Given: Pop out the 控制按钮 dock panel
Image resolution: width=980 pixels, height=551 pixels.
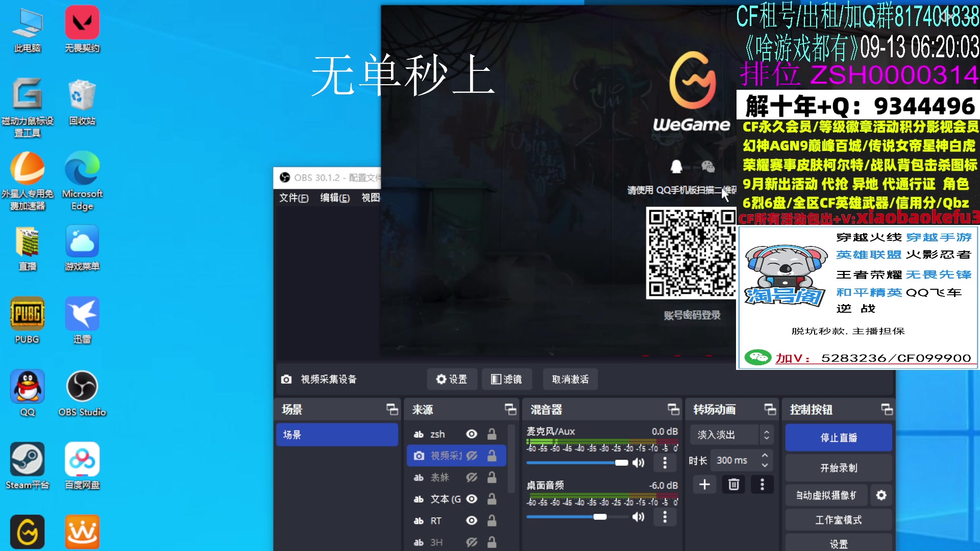Looking at the screenshot, I should 887,409.
